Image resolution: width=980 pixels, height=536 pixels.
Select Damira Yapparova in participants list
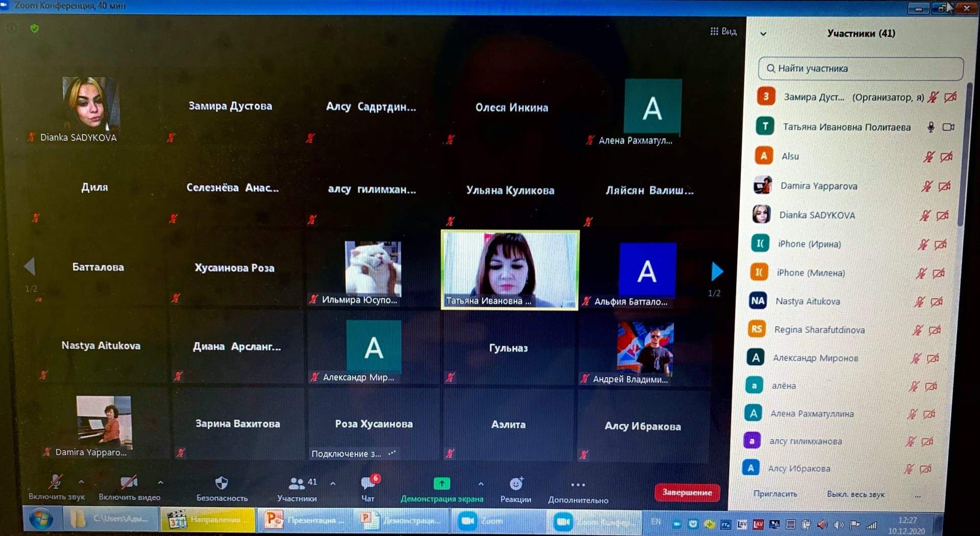click(x=818, y=186)
